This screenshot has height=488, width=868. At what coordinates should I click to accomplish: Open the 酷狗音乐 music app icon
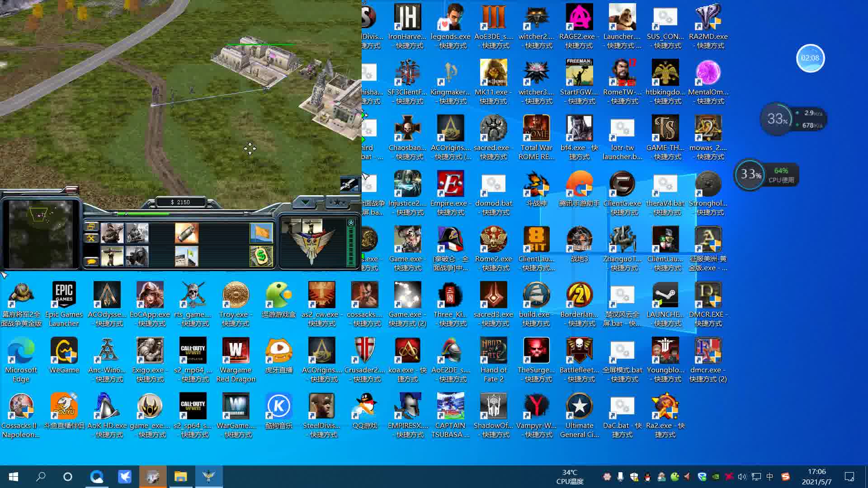pos(278,412)
